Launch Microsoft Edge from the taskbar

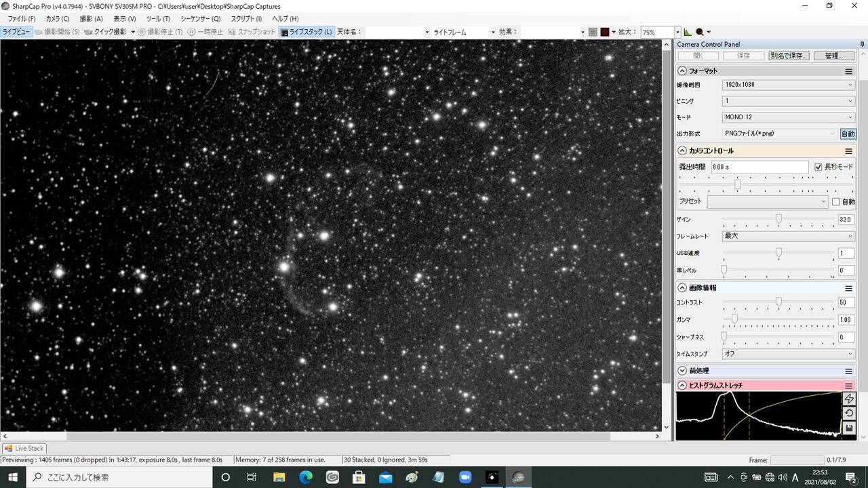point(306,477)
